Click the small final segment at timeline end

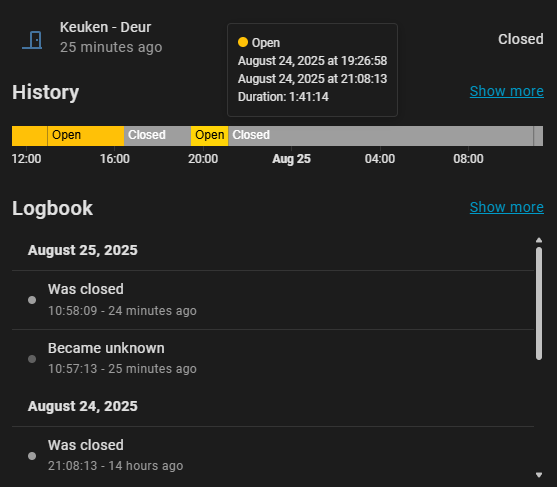[538, 136]
